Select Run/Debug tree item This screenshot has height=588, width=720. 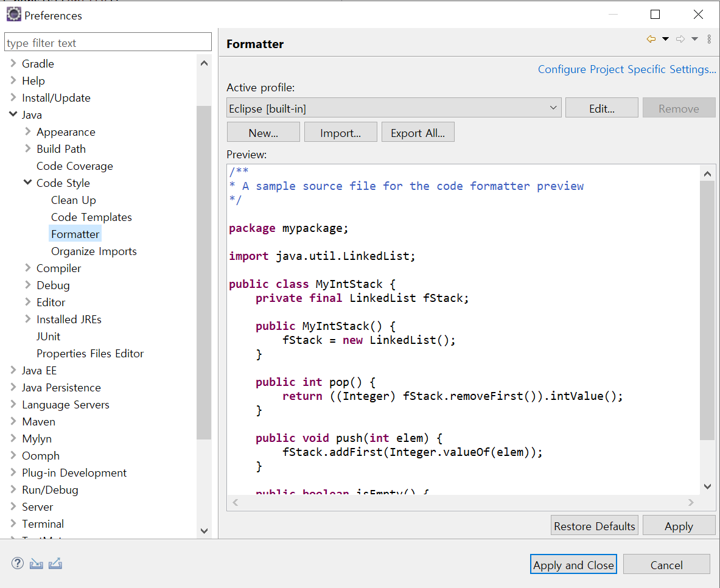pos(50,489)
